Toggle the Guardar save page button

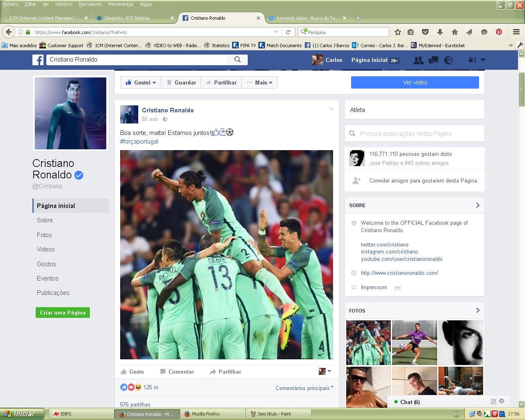tap(181, 82)
